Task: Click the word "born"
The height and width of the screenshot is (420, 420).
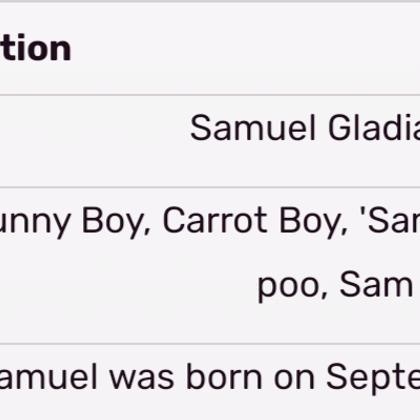Action: (x=224, y=376)
